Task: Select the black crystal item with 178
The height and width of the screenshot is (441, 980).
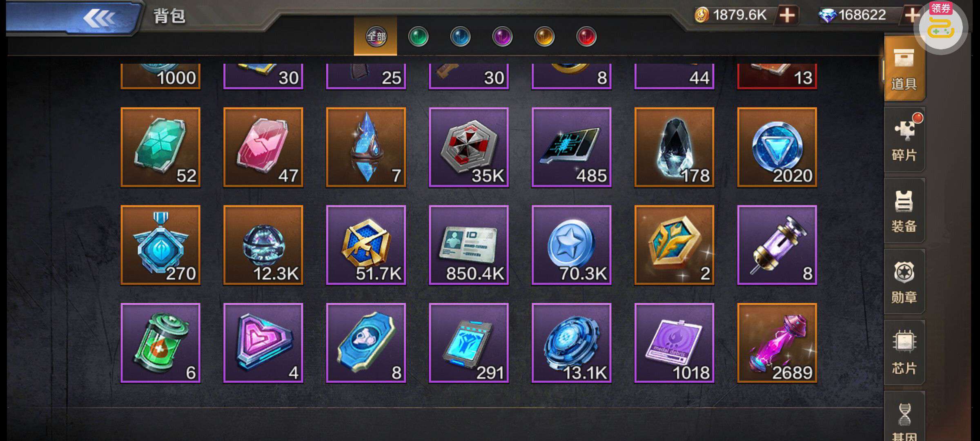Action: click(674, 147)
